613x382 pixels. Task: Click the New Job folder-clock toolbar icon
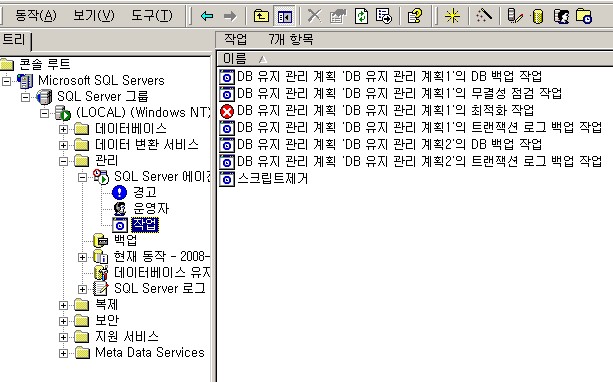(584, 16)
